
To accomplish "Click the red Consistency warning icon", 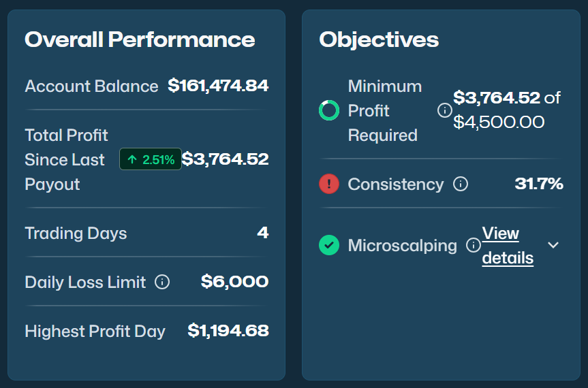I will tap(329, 184).
